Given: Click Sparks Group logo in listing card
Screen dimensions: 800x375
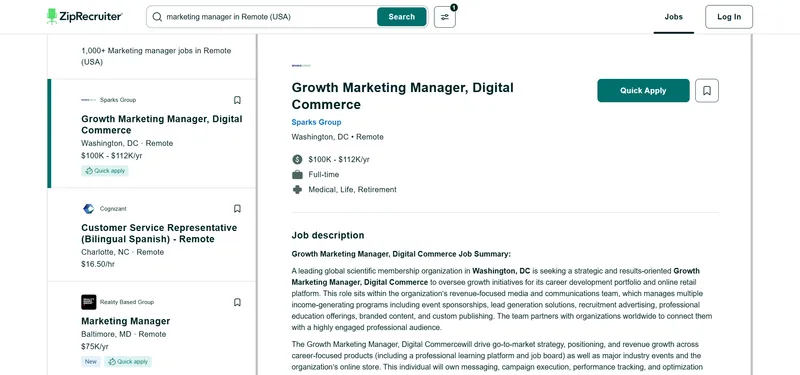Looking at the screenshot, I should [88, 100].
